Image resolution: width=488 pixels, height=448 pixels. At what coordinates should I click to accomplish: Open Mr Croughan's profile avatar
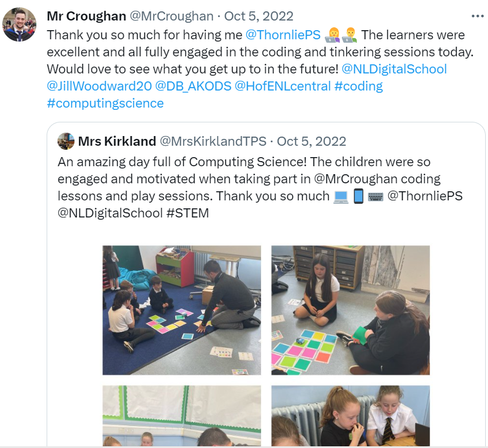point(19,24)
